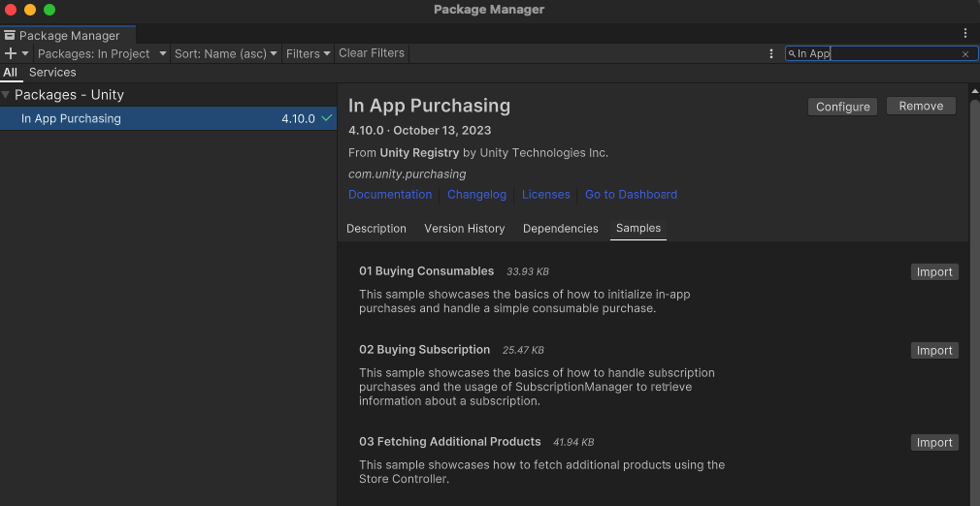The image size is (980, 506).
Task: Click the scrollbar up arrow in details pane
Action: 974,91
